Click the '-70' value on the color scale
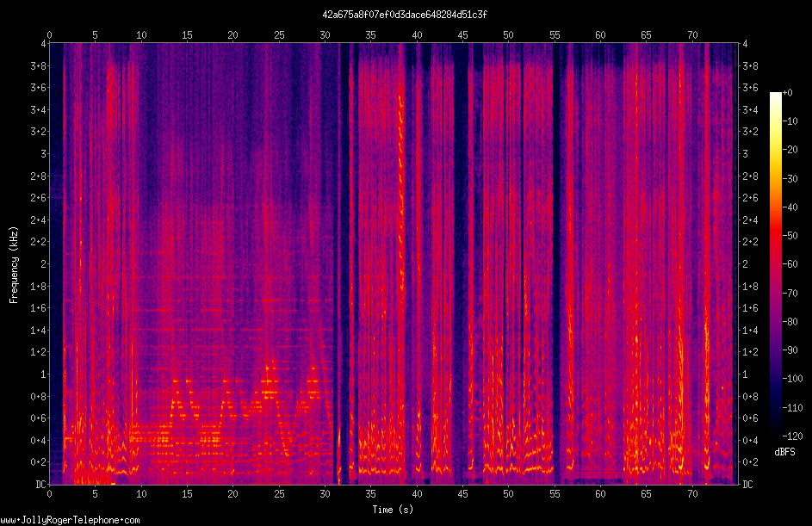This screenshot has width=812, height=526. (790, 293)
